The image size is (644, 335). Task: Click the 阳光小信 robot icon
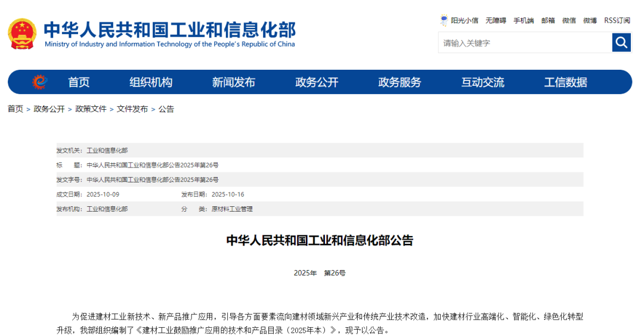tap(444, 20)
